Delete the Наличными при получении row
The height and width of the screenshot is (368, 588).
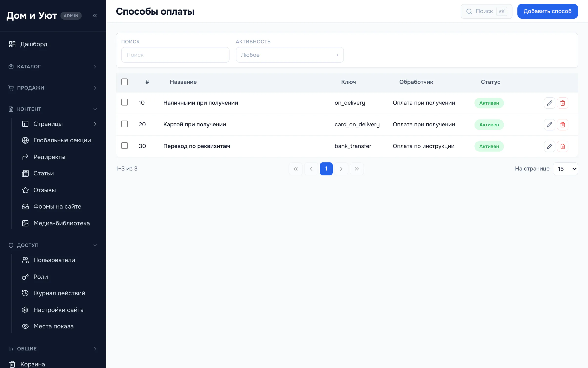[x=563, y=103]
